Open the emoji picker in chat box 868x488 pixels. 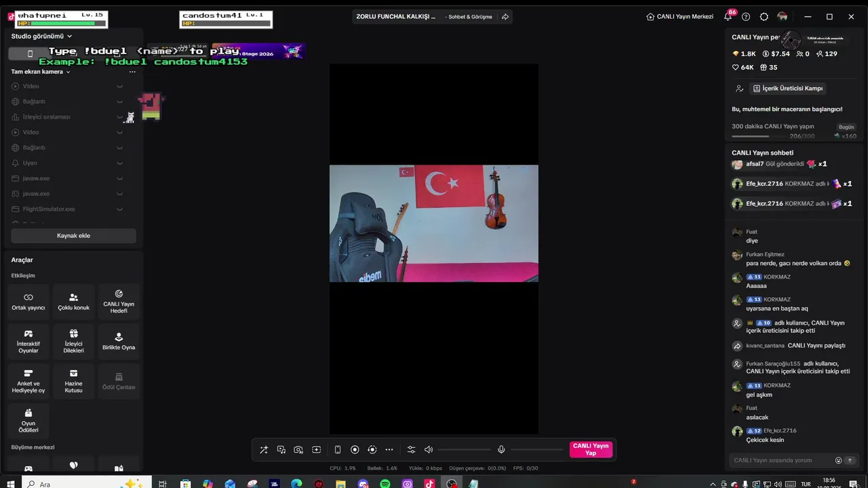tap(838, 460)
